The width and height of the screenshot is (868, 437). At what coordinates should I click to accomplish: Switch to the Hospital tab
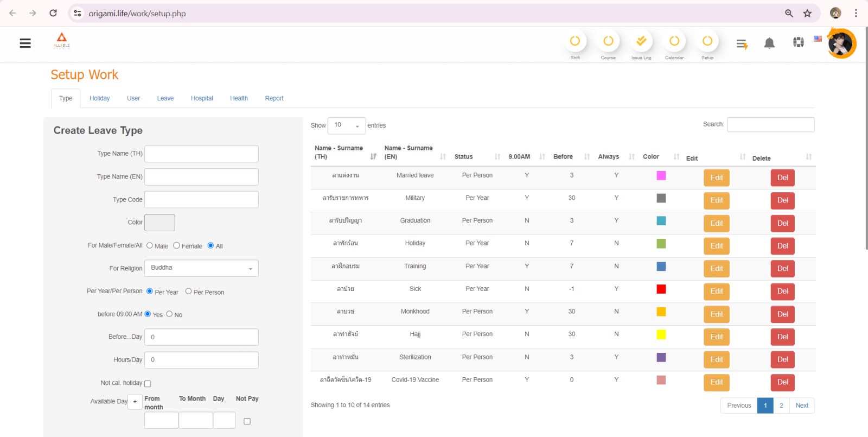click(x=202, y=98)
